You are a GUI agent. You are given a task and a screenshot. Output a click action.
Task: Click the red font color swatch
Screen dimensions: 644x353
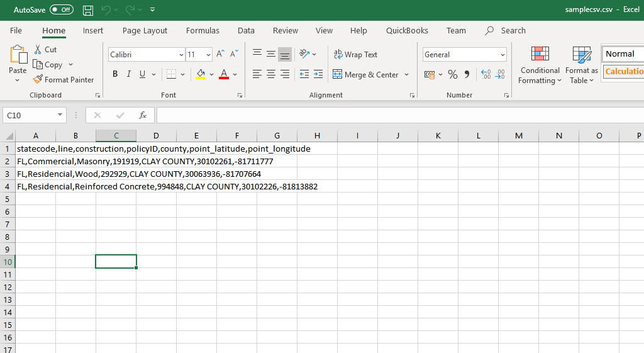point(223,74)
